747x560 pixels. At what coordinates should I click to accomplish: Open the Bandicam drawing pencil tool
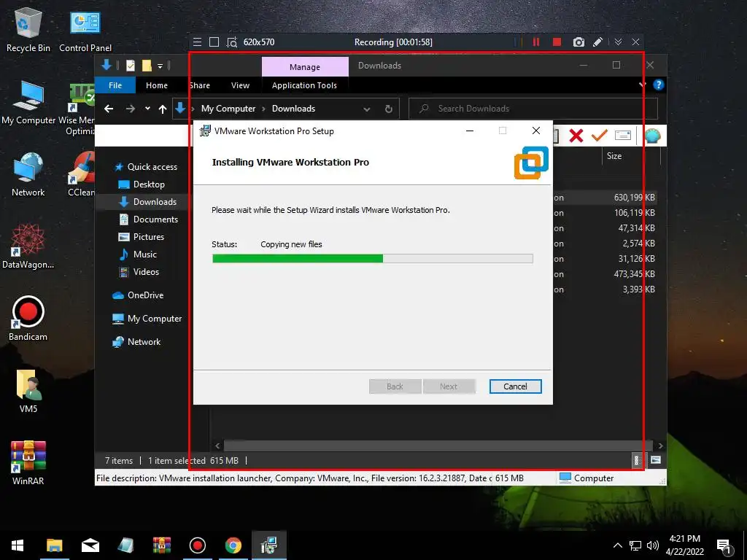click(x=597, y=42)
